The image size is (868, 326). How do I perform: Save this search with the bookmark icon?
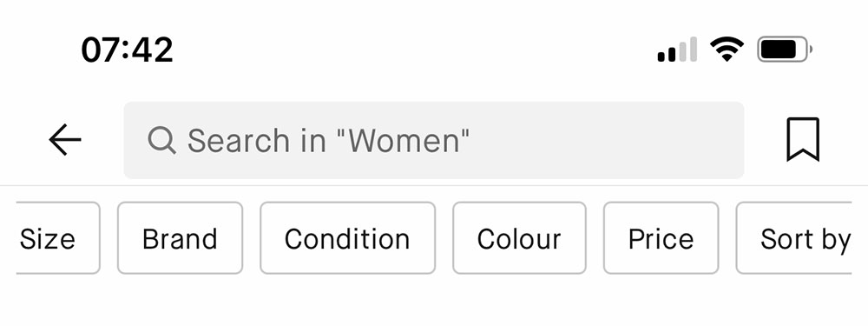pos(803,139)
